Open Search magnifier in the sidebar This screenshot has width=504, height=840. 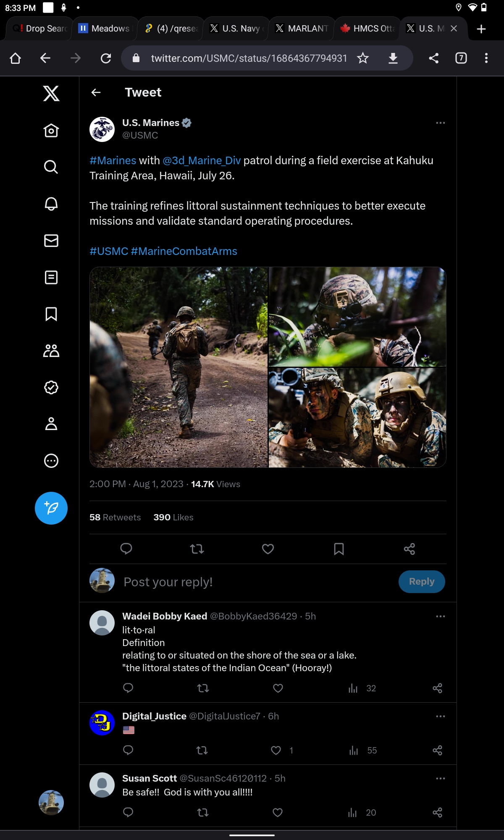point(51,167)
